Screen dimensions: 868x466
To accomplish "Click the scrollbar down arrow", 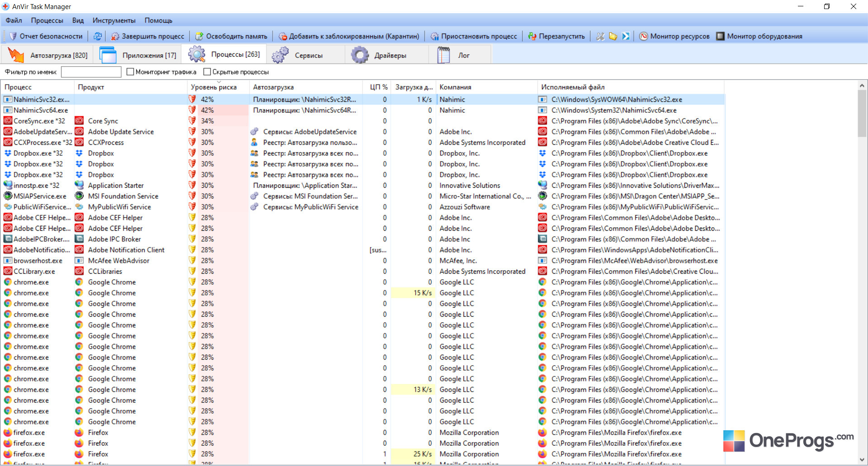I will pos(862,460).
